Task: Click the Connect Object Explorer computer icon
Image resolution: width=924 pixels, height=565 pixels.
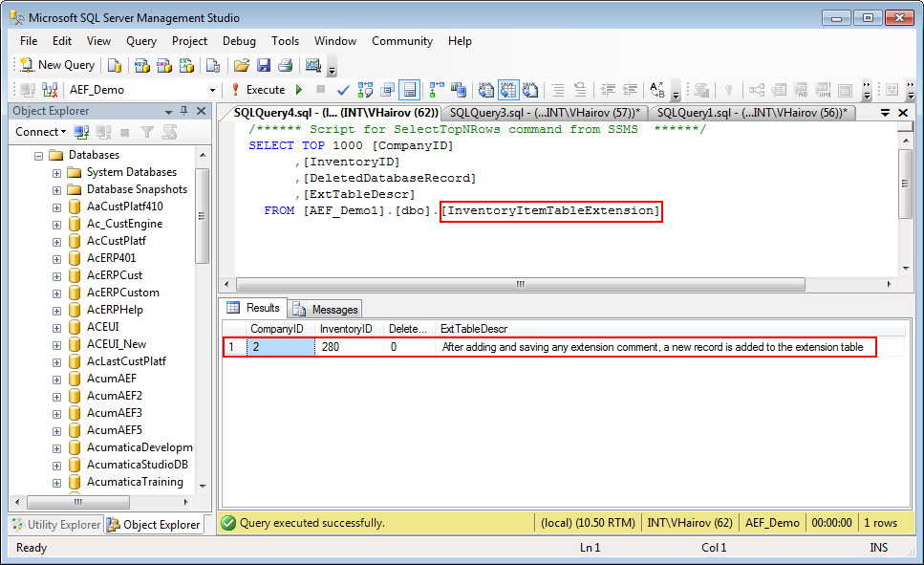Action: [x=26, y=90]
